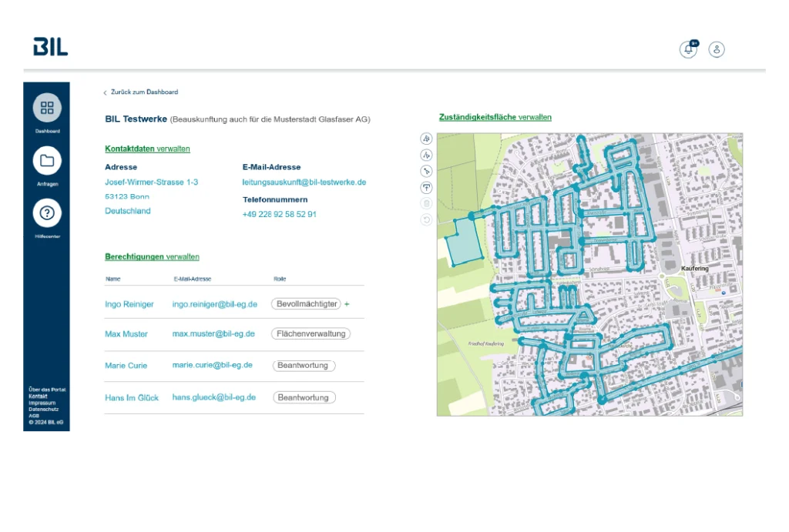789x532 pixels.
Task: Select the edit vertex map tool
Action: click(x=426, y=171)
